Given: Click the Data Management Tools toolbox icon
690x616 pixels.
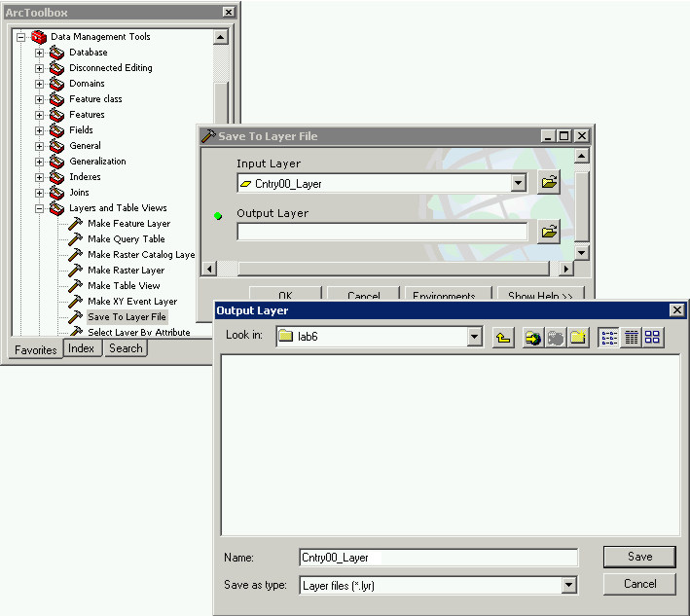Looking at the screenshot, I should [x=38, y=37].
